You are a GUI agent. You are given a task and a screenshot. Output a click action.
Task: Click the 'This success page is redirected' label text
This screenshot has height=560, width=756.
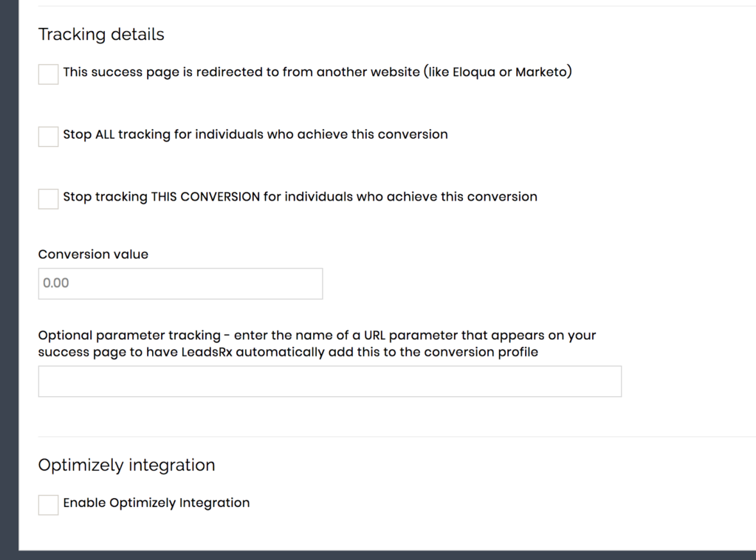[241, 72]
